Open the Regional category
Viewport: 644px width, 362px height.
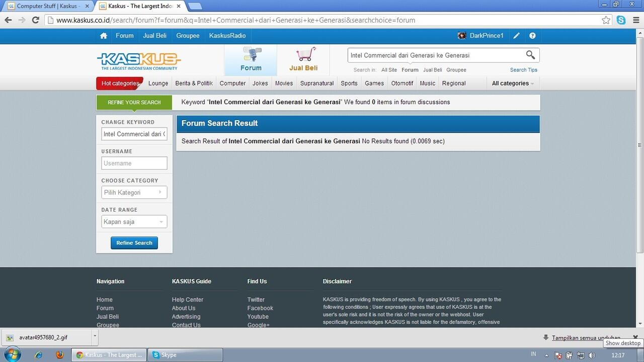point(454,83)
